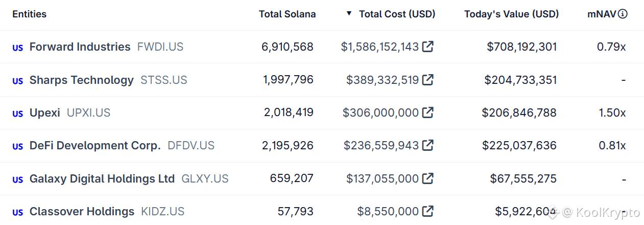This screenshot has width=644, height=225.
Task: Open DeFi Development Corp. cost source icon
Action: point(428,146)
